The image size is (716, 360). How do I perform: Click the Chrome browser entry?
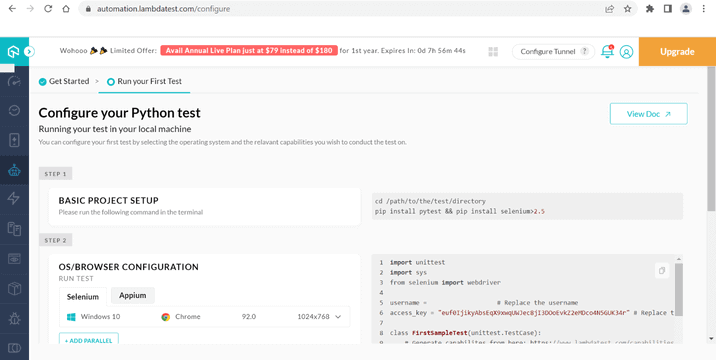click(x=181, y=317)
